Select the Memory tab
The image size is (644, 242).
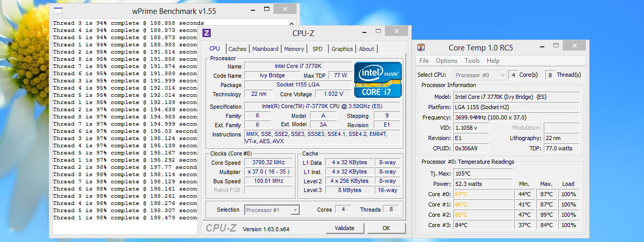tap(294, 49)
